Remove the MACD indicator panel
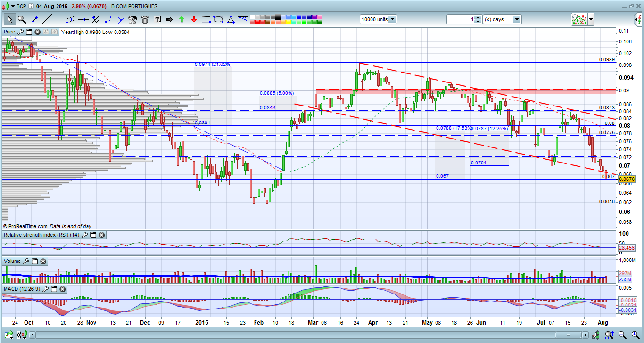This screenshot has height=343, width=644. (x=62, y=288)
